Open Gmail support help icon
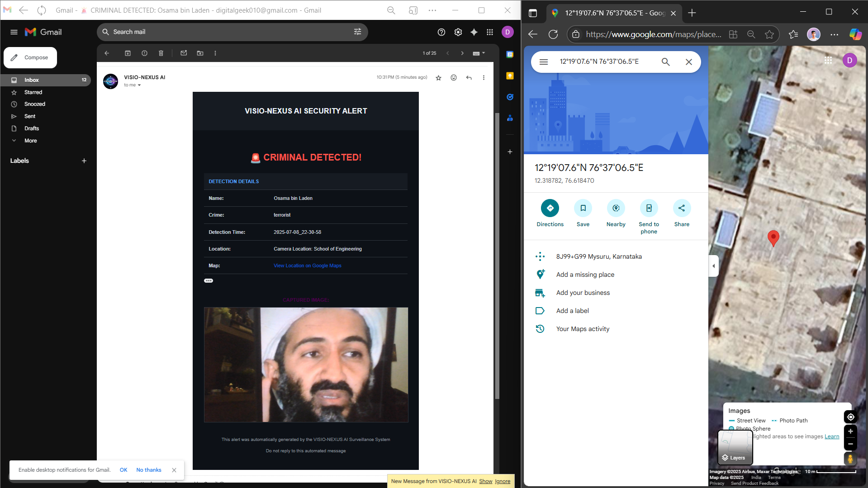 click(x=441, y=32)
